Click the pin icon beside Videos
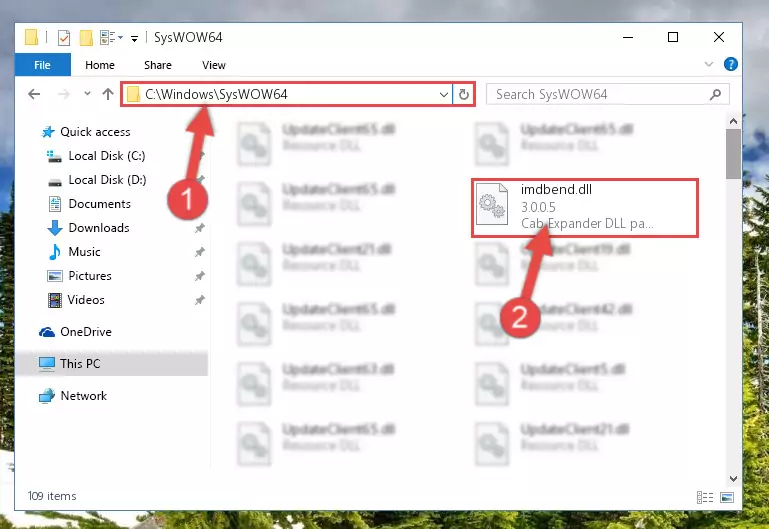 tap(199, 300)
